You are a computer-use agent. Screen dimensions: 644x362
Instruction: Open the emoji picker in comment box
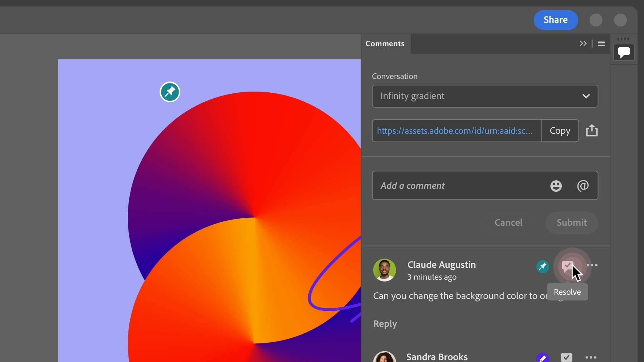[556, 186]
